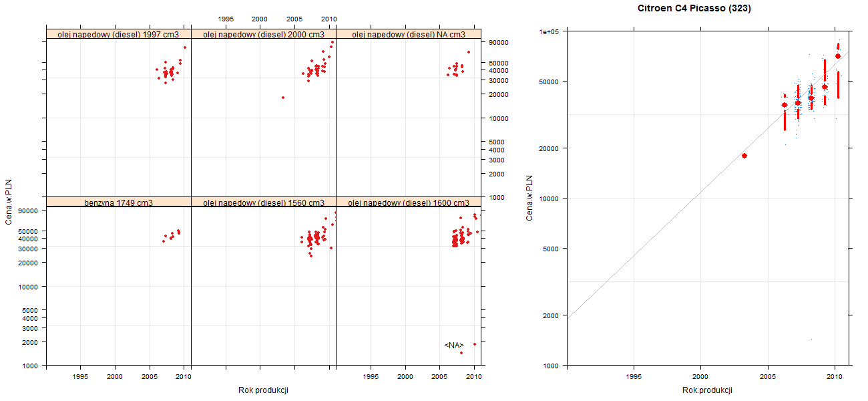Click the isolated low red point in the 2000 cm3 panel
The image size is (868, 401).
(283, 98)
